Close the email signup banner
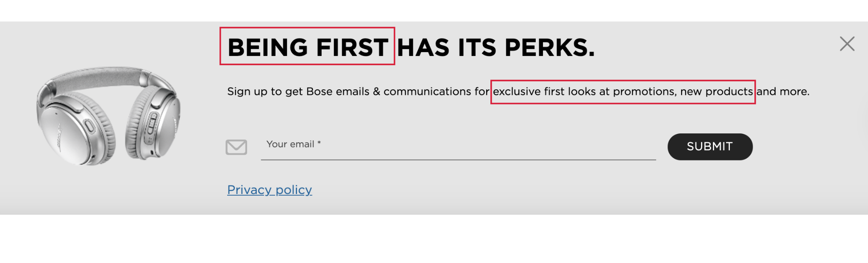868x263 pixels. click(x=847, y=44)
